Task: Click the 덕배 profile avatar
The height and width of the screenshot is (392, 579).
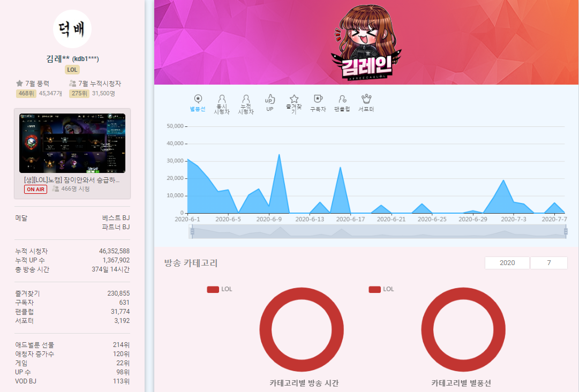Action: point(72,29)
